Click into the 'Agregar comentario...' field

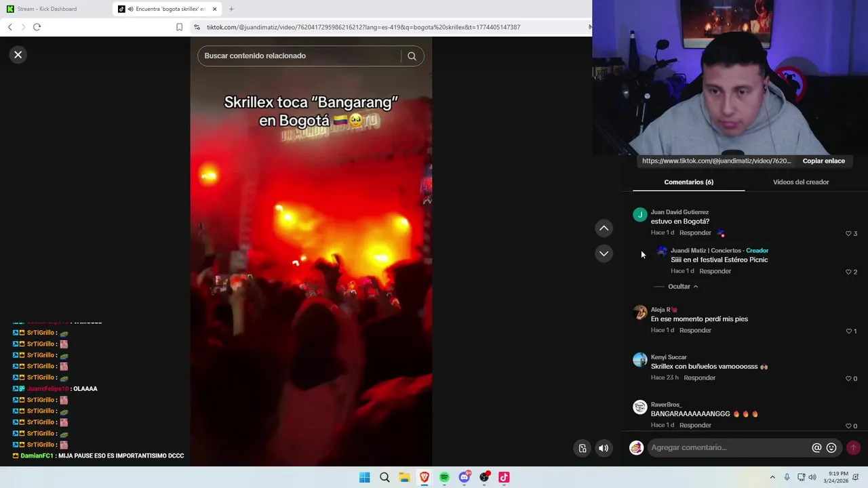[x=728, y=447]
